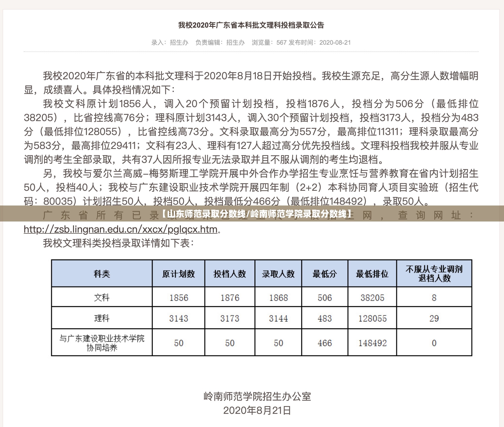Click the 发布时间 2020-08-21 text
Viewport: 504px width, 427px height.
pyautogui.click(x=320, y=43)
